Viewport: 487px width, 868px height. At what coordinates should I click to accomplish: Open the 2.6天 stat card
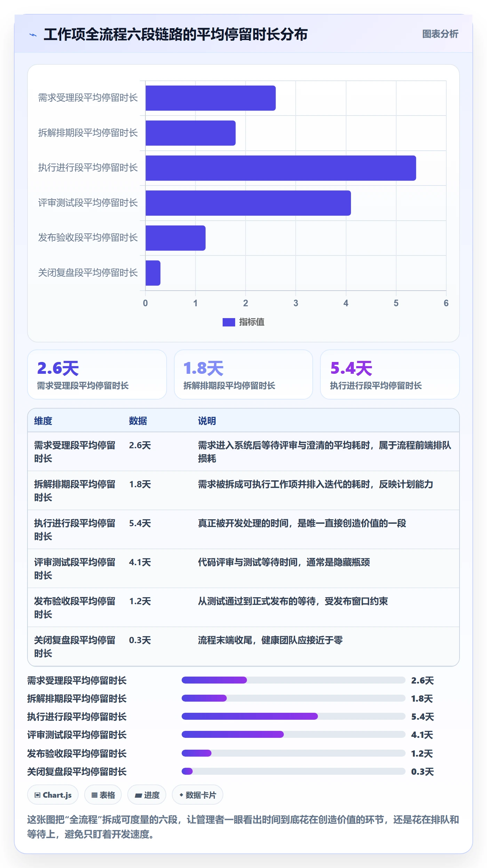(x=97, y=374)
